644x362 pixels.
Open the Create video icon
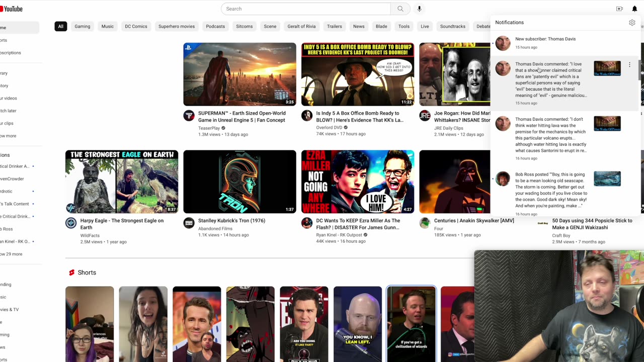tap(619, 9)
